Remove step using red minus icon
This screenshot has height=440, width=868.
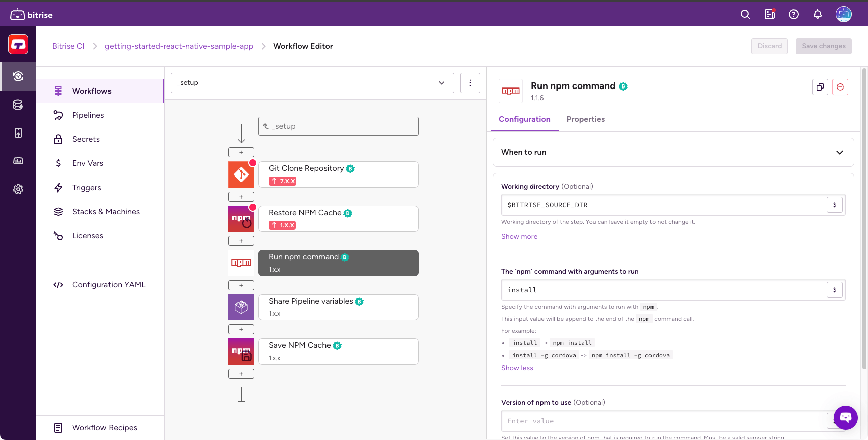pos(840,87)
